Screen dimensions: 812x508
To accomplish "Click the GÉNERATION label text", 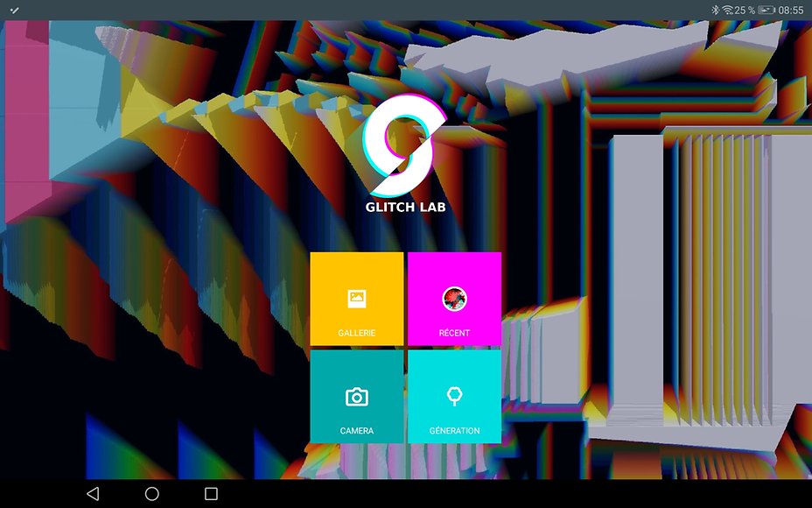I will click(x=454, y=431).
